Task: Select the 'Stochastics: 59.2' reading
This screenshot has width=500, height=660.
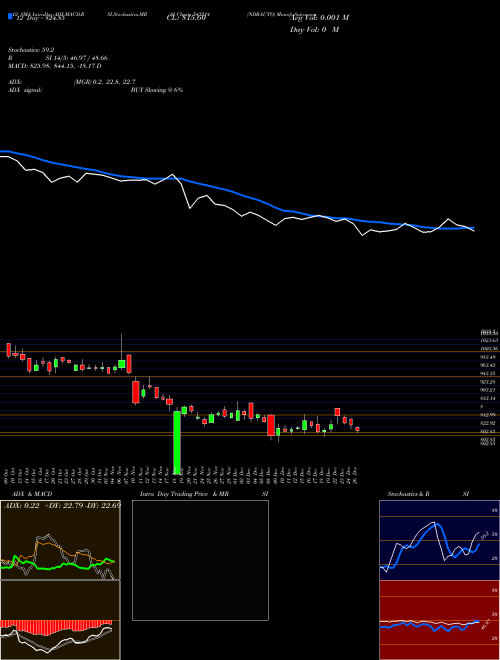Action: 31,50
